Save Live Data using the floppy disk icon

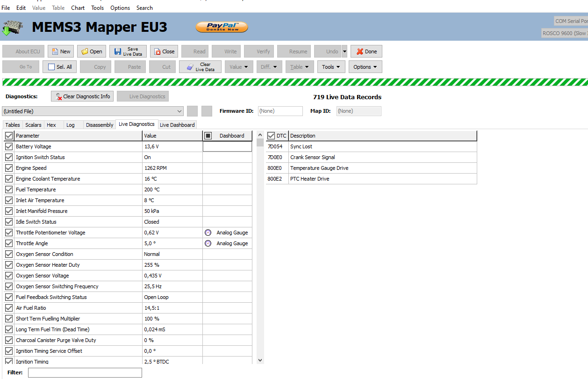click(118, 51)
